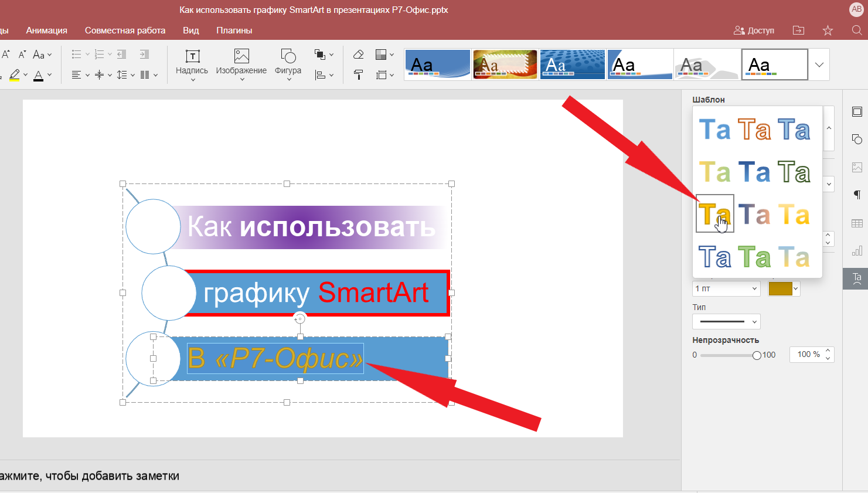This screenshot has height=493, width=868.
Task: Open the Совместная работа tab
Action: click(125, 30)
